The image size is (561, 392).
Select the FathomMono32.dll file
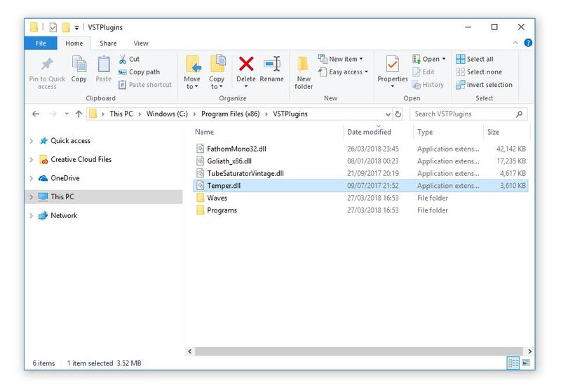click(x=236, y=149)
